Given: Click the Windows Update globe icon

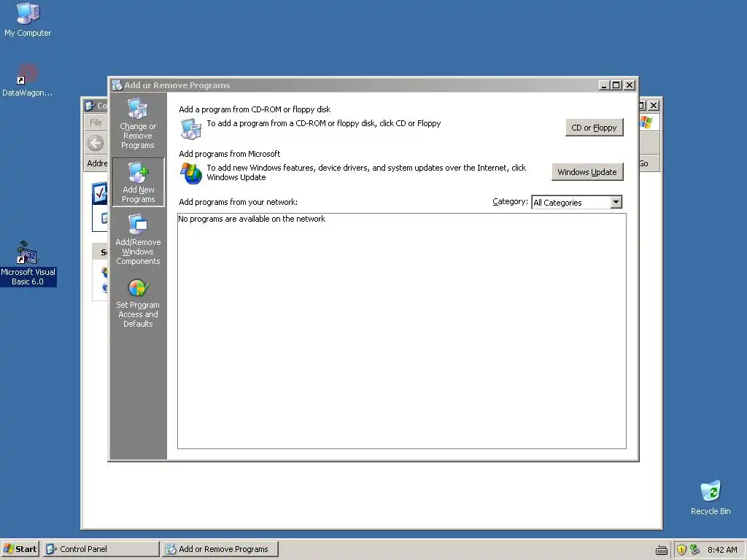Looking at the screenshot, I should click(x=191, y=174).
